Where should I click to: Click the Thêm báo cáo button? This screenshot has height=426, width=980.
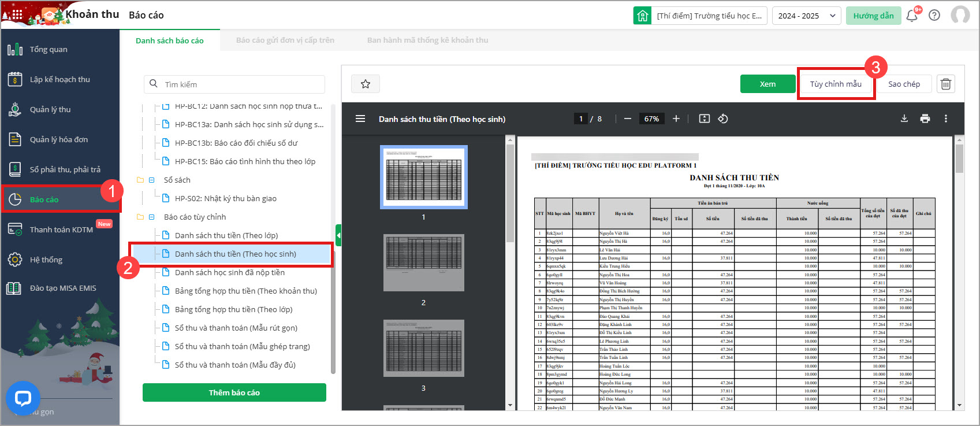point(234,392)
